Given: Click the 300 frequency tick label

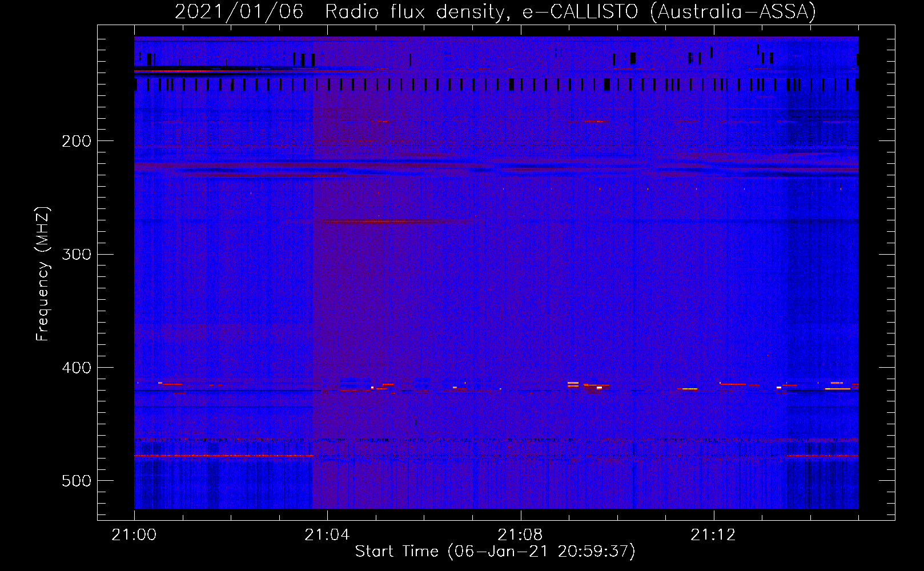Looking at the screenshot, I should click(77, 254).
